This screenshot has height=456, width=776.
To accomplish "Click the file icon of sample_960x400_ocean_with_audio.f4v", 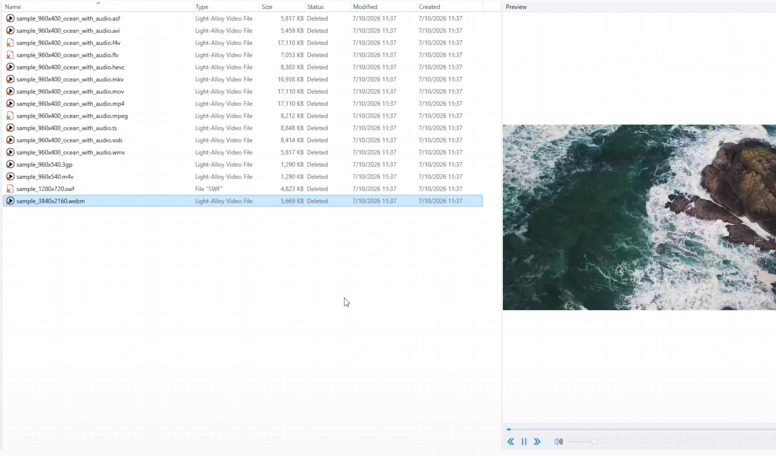I will point(10,43).
